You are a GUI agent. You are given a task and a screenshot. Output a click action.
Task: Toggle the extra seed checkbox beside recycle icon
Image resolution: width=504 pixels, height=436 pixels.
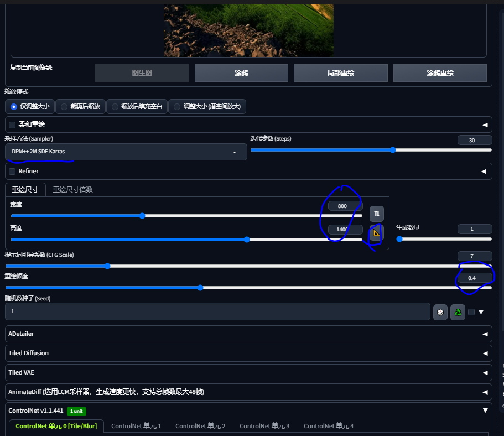pos(471,312)
